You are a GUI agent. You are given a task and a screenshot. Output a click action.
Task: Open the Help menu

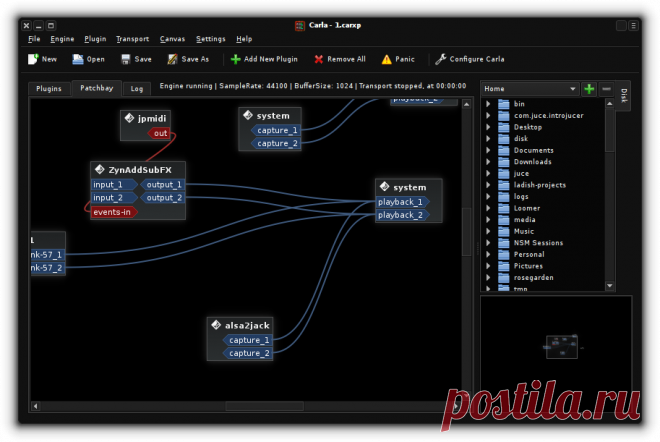pos(244,39)
